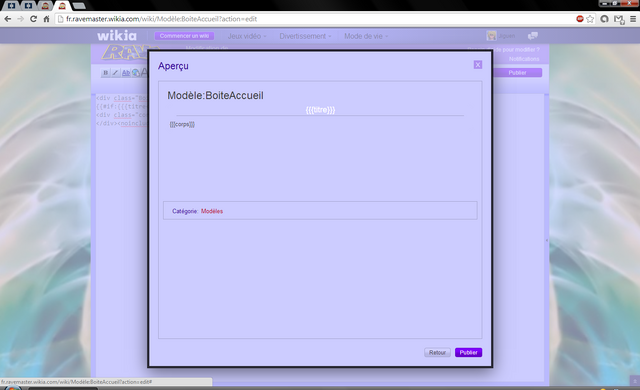Switch to the second browser tab
Image resolution: width=640 pixels, height=390 pixels.
(x=28, y=6)
